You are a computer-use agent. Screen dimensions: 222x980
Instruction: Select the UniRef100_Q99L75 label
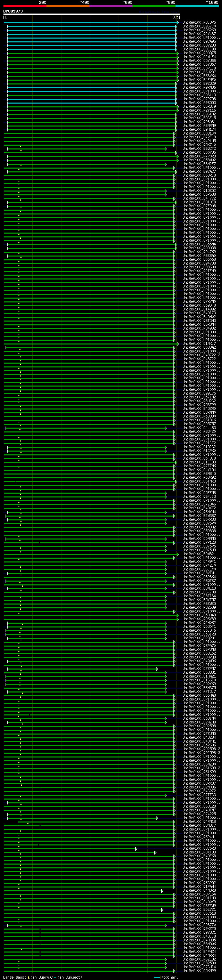[199, 394]
